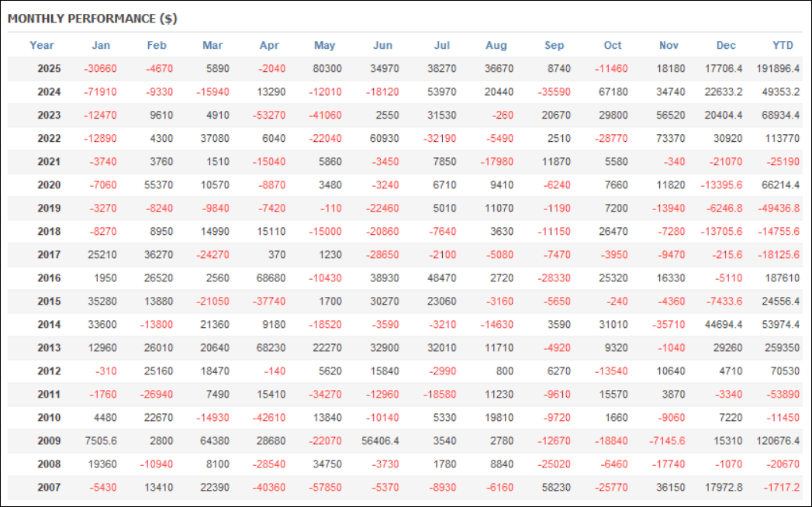Click 2024 Jan value -71910
812x507 pixels.
coord(100,91)
